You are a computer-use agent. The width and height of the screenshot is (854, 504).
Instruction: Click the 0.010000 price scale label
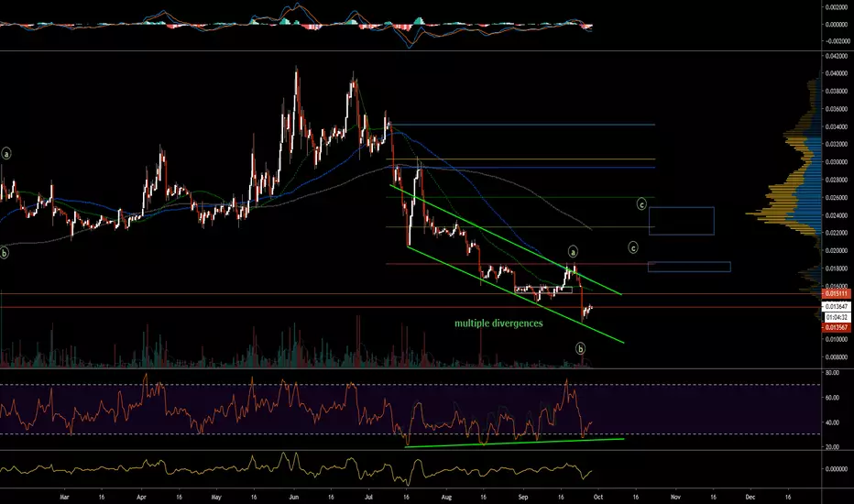click(836, 339)
